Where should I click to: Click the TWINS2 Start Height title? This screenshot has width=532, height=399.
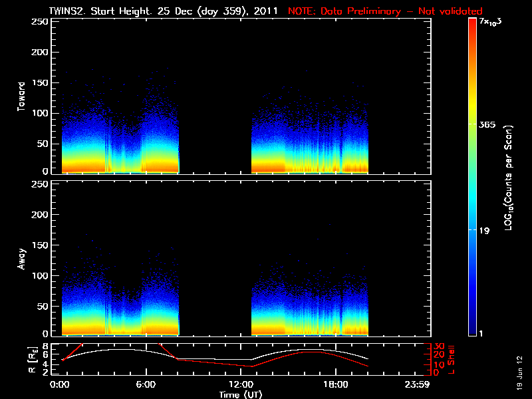(165, 11)
